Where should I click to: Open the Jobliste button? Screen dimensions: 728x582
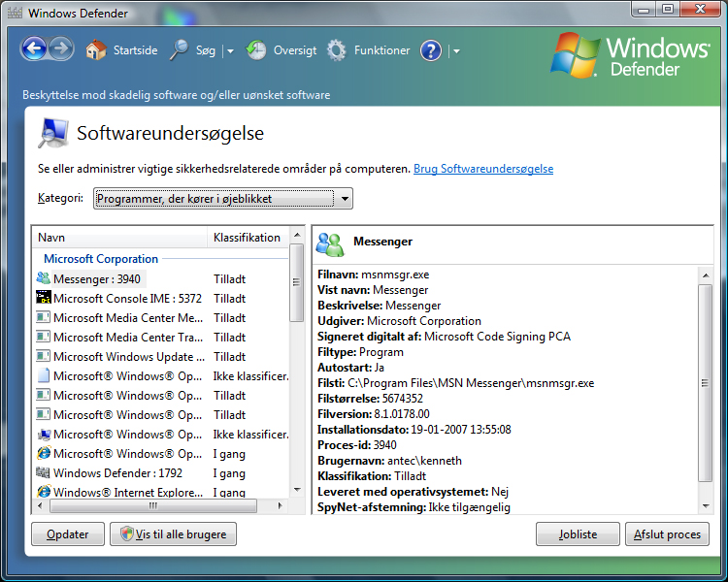(578, 534)
